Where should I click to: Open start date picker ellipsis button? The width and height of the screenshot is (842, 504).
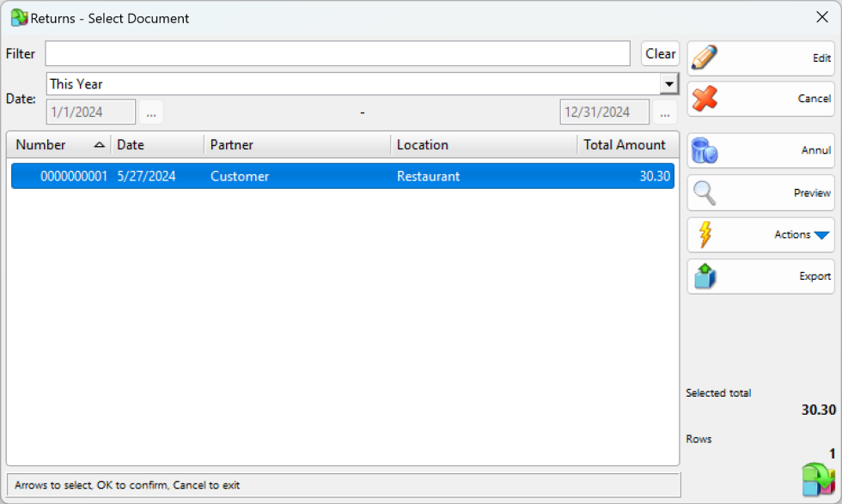coord(151,112)
